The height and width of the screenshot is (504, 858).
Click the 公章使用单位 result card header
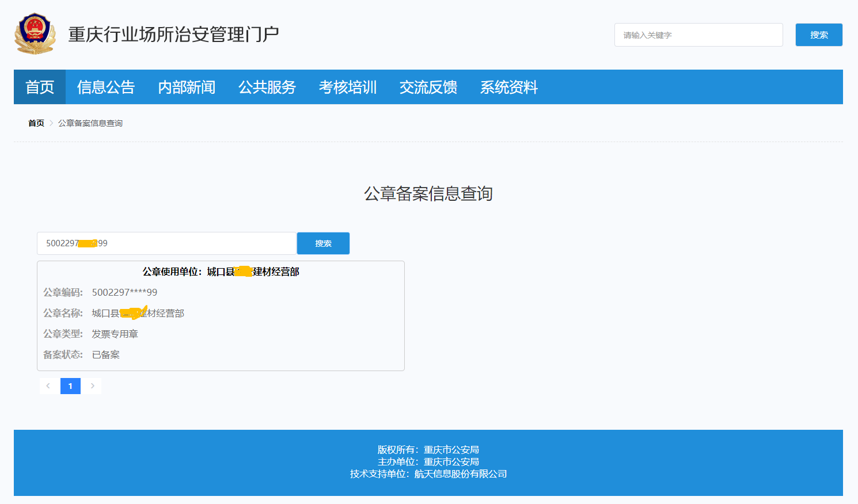click(x=221, y=272)
